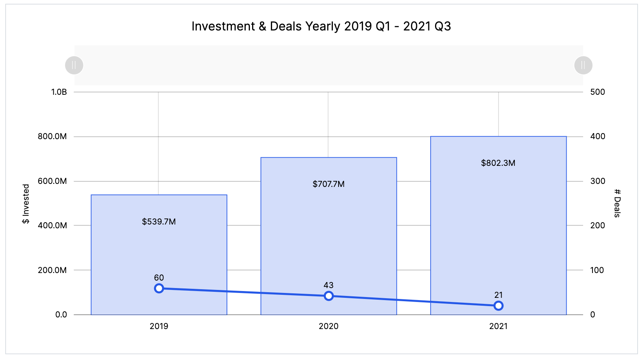Click the left range slider handle
The image size is (644, 358).
tap(74, 65)
